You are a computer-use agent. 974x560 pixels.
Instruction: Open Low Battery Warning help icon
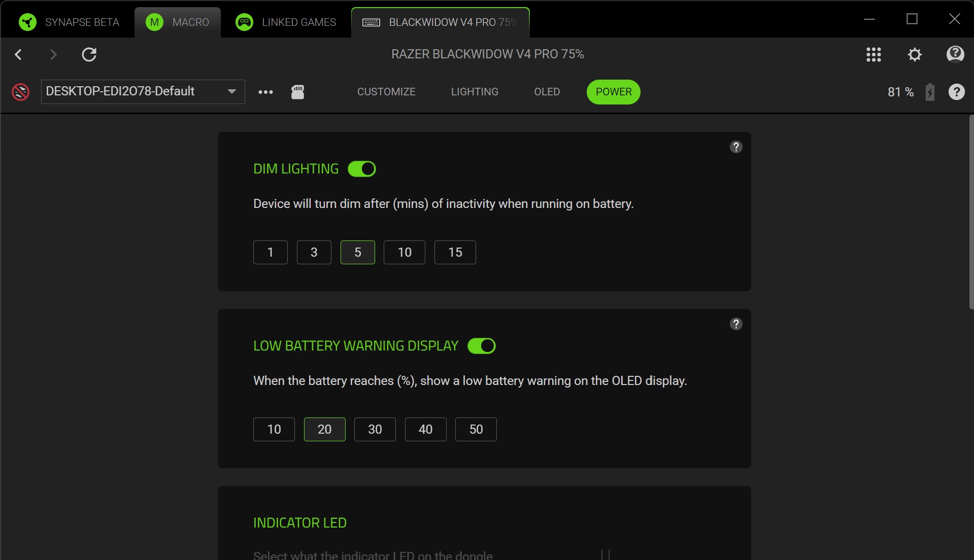[x=736, y=324]
